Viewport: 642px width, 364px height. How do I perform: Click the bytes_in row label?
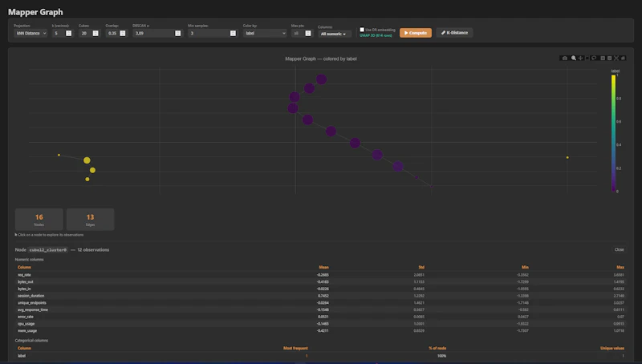point(24,289)
